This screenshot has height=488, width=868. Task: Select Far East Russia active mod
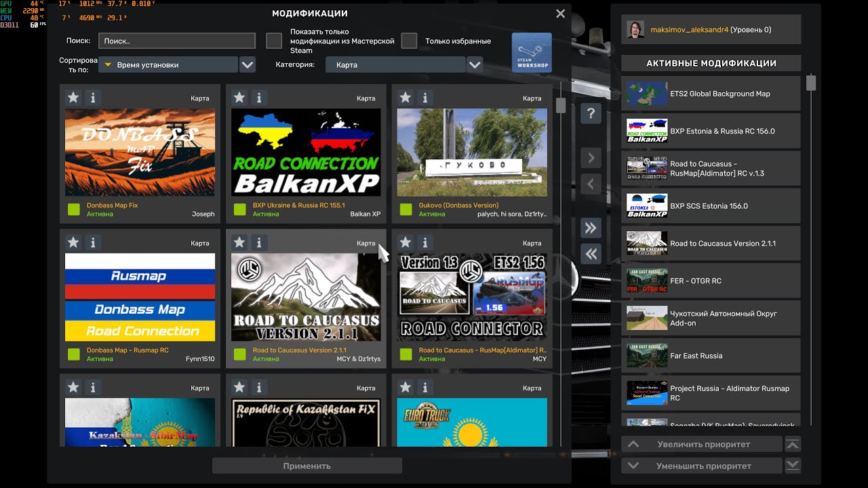point(711,356)
